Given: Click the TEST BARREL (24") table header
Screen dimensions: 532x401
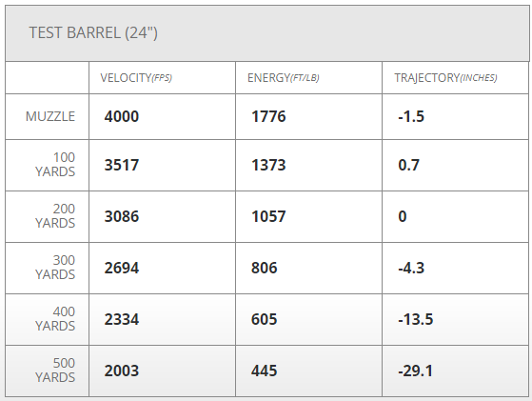Looking at the screenshot, I should tap(93, 33).
